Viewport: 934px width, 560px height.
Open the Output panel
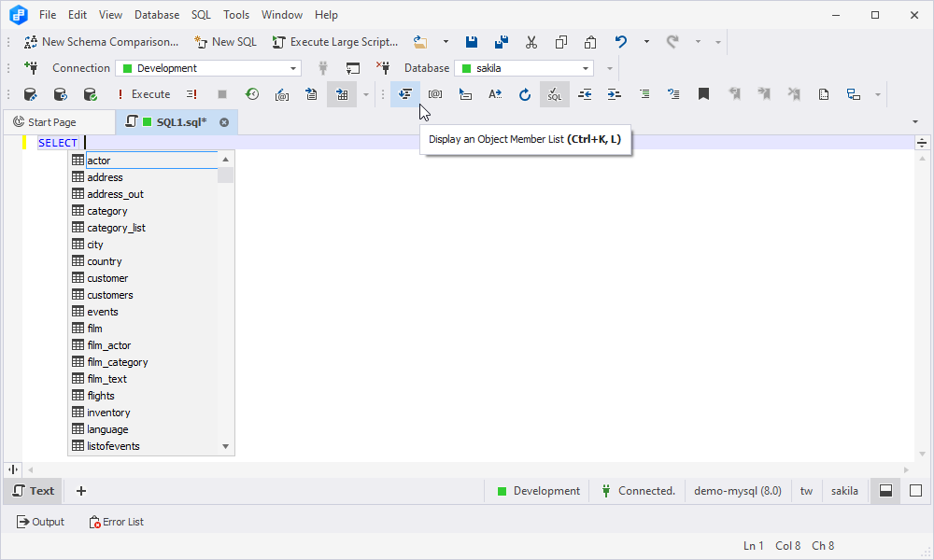pos(40,522)
